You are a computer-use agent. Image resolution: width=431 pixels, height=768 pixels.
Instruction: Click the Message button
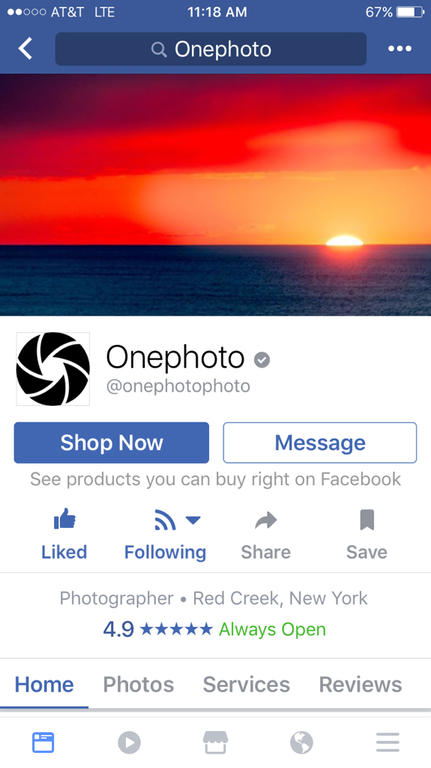point(320,443)
